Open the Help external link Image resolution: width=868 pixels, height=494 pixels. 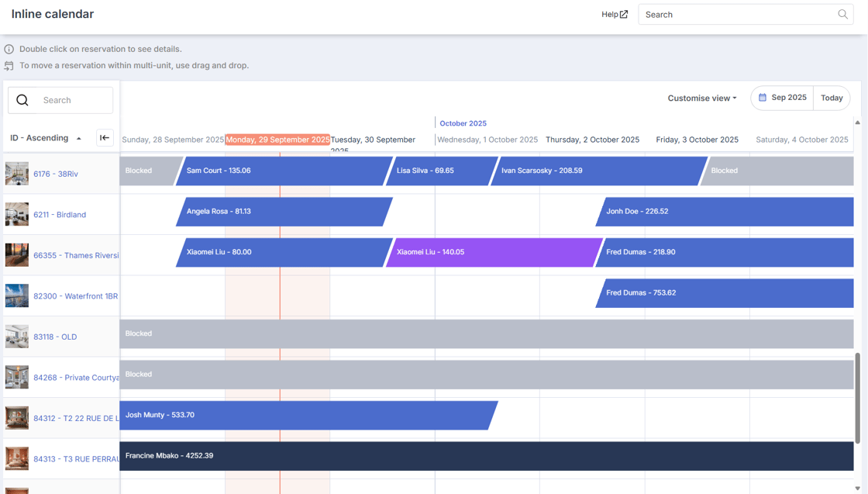(615, 15)
